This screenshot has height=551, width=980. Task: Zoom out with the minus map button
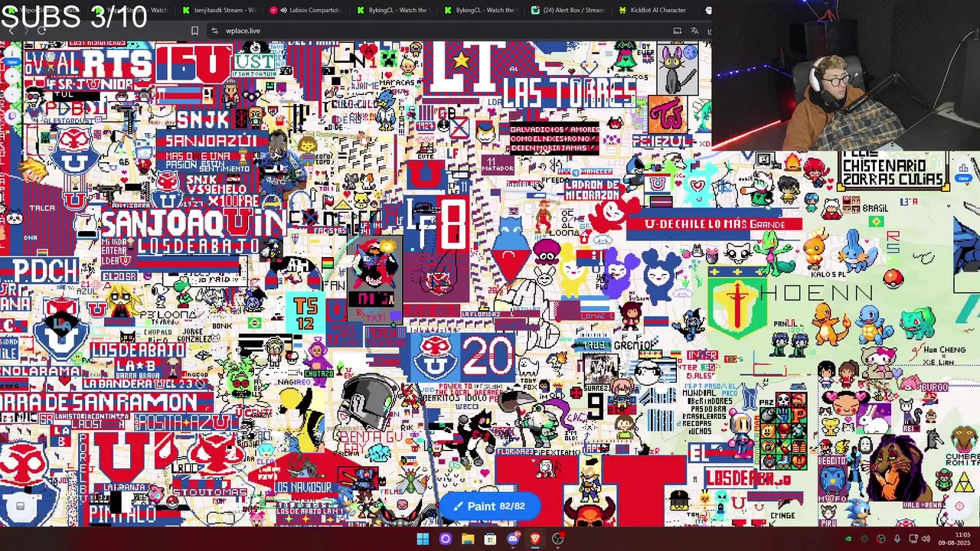(11, 94)
